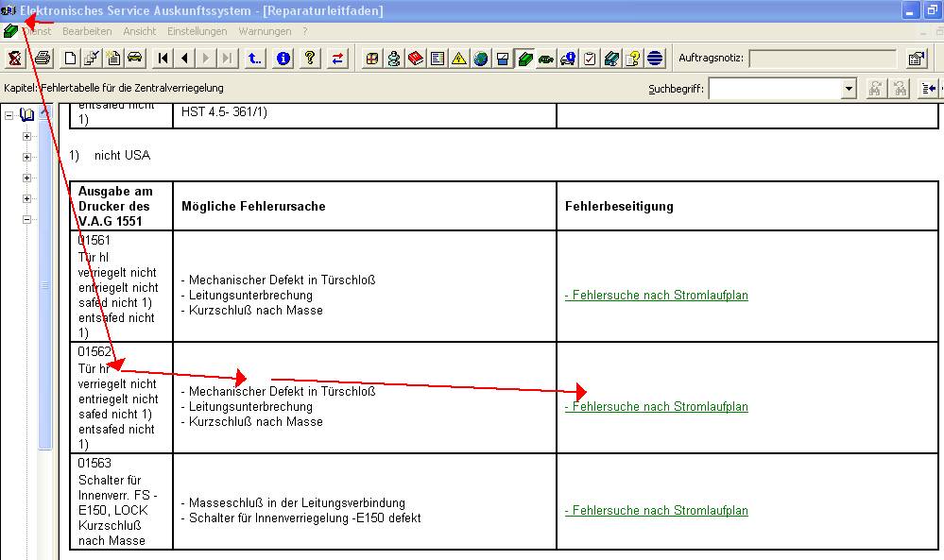944x560 pixels.
Task: Open the Einstellungen menu
Action: (197, 31)
